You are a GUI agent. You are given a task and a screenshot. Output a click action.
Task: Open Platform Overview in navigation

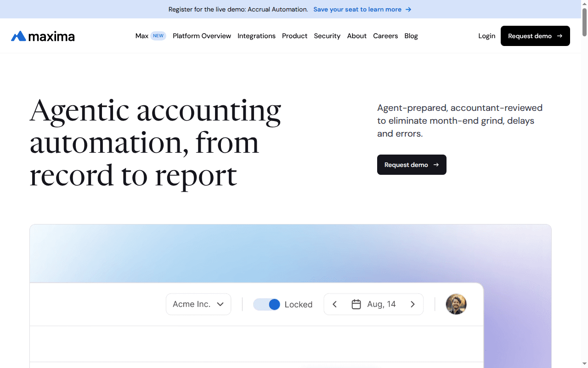coord(202,36)
